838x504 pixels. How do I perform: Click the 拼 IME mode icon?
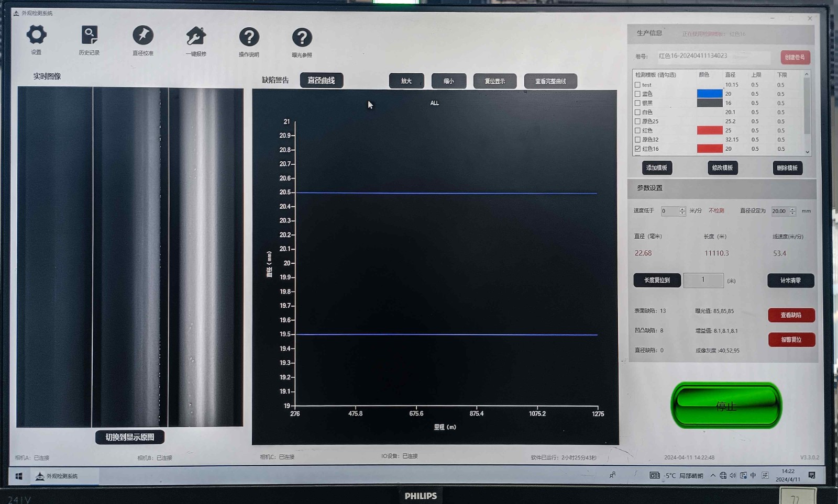pos(765,475)
